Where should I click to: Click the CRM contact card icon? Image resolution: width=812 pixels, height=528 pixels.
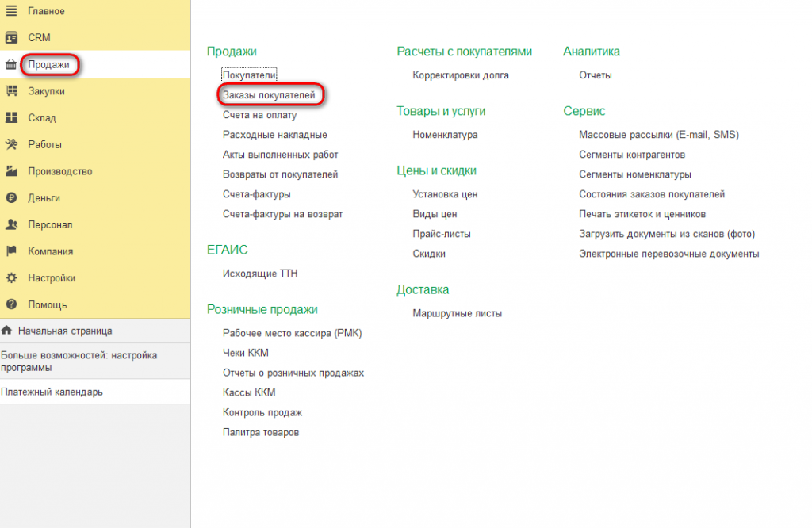pyautogui.click(x=11, y=38)
